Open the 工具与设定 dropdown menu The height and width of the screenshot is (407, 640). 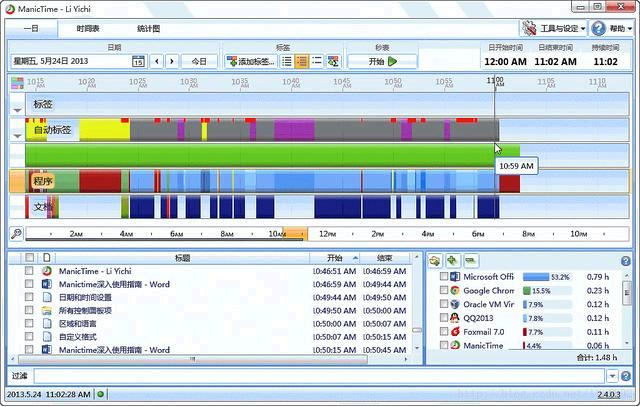click(x=553, y=29)
